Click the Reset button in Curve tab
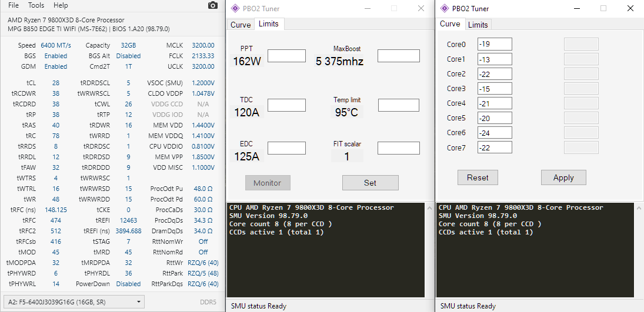Image resolution: width=644 pixels, height=312 pixels. (x=478, y=178)
